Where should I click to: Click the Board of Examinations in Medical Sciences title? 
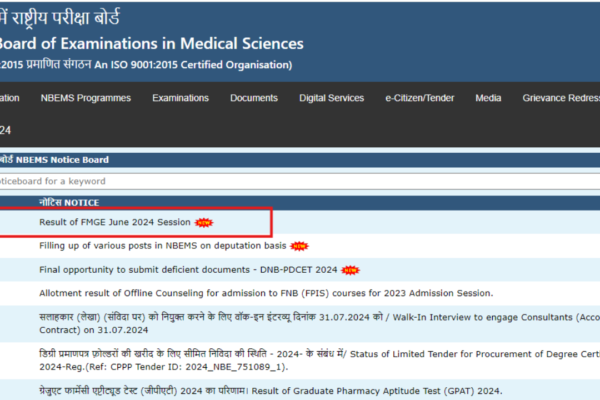(152, 43)
